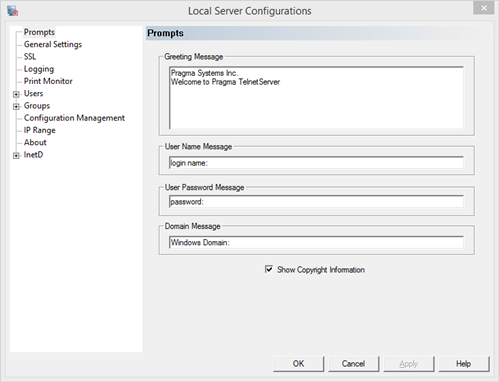Confirm with the OK button
The height and width of the screenshot is (382, 499).
click(x=298, y=364)
